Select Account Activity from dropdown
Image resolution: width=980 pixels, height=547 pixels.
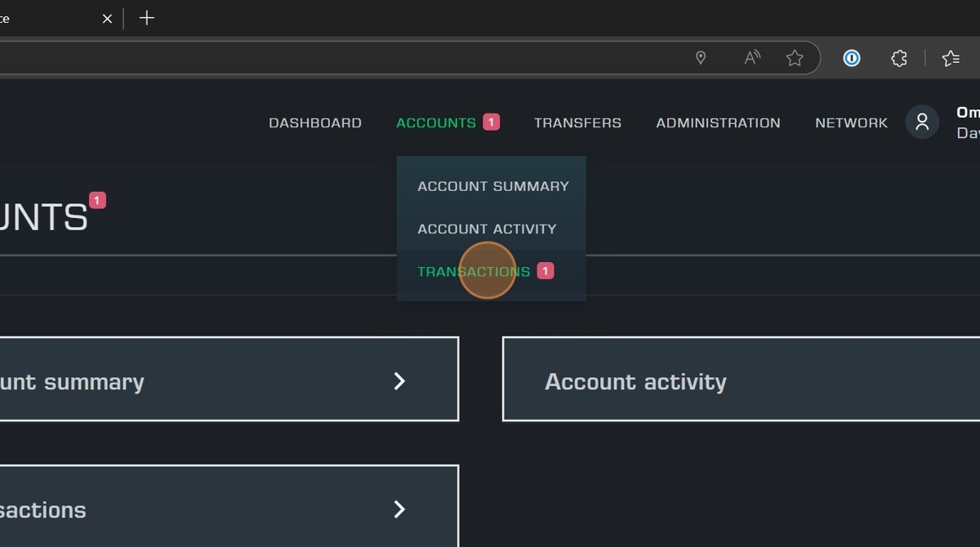tap(487, 229)
